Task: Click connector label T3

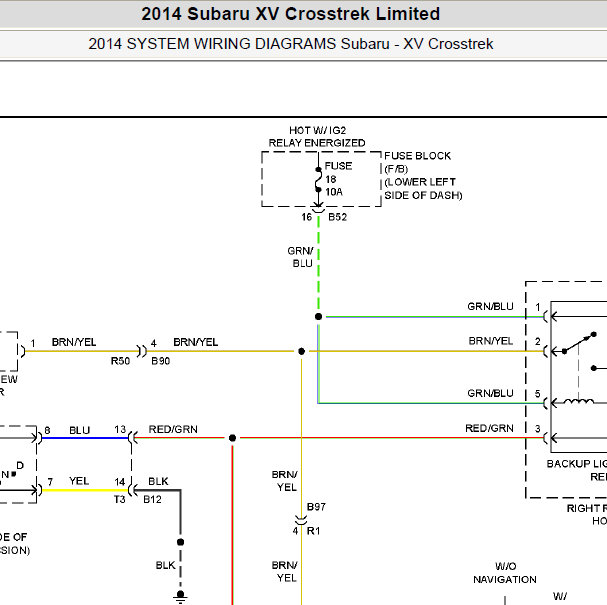Action: click(120, 499)
